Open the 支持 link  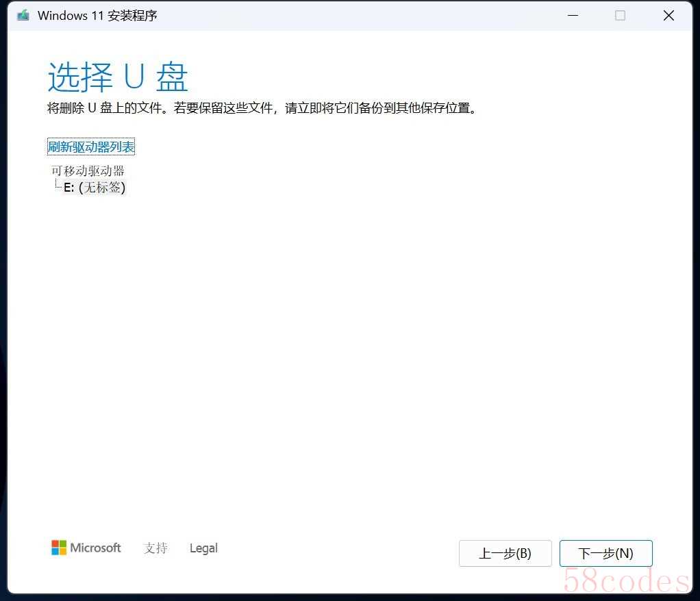tap(155, 548)
